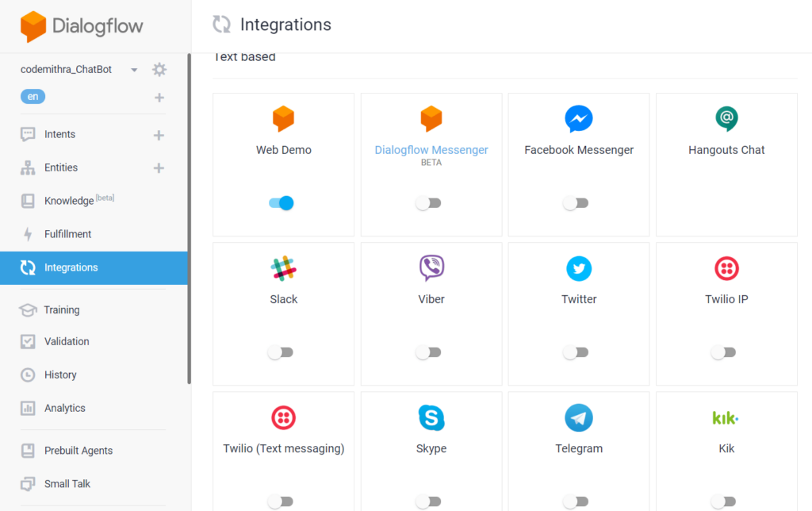Screen dimensions: 812x511
Task: Click the Training graduation cap icon
Action: click(28, 310)
